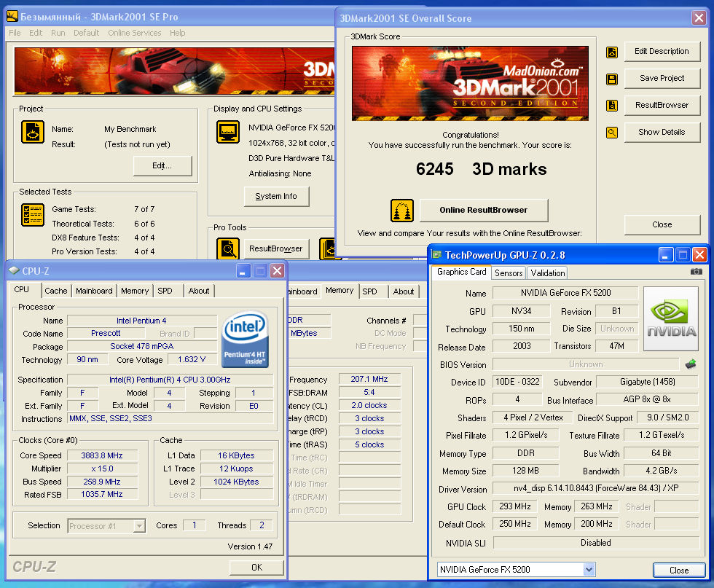Click the System Info button
714x588 pixels.
[x=276, y=196]
